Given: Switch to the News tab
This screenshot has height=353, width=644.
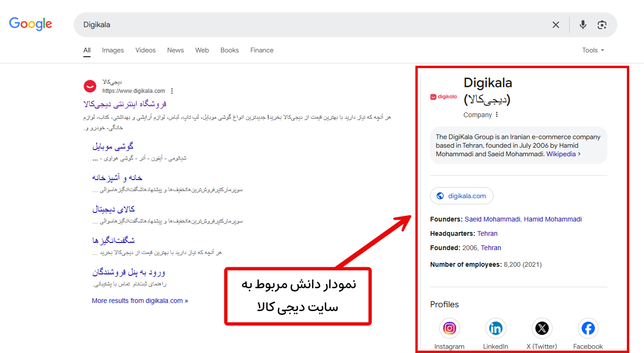Looking at the screenshot, I should [x=175, y=50].
